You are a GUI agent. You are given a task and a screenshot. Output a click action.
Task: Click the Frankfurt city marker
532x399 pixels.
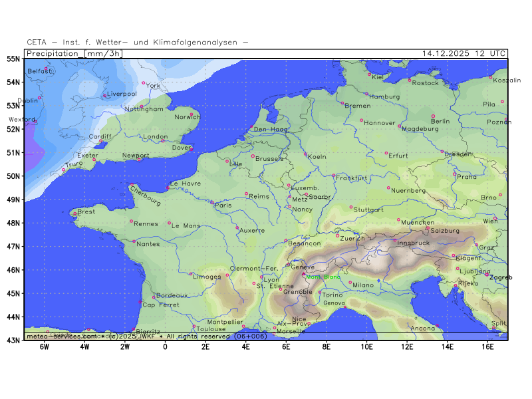click(334, 176)
